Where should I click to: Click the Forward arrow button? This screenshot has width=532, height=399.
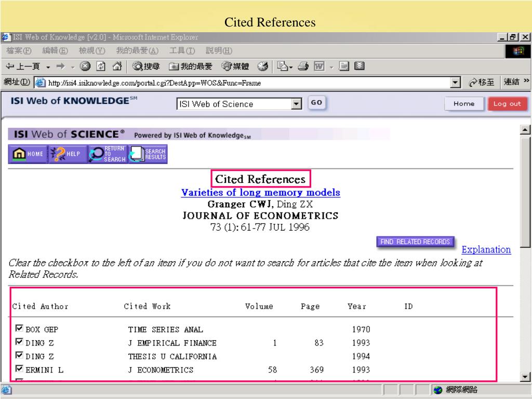(x=60, y=66)
